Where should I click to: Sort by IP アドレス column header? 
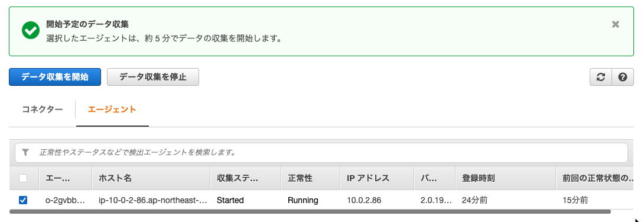coord(377,178)
